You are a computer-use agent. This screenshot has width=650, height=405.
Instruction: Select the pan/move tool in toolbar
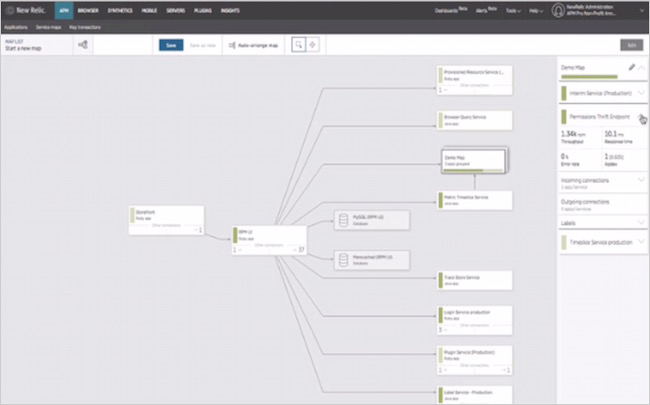pyautogui.click(x=313, y=45)
